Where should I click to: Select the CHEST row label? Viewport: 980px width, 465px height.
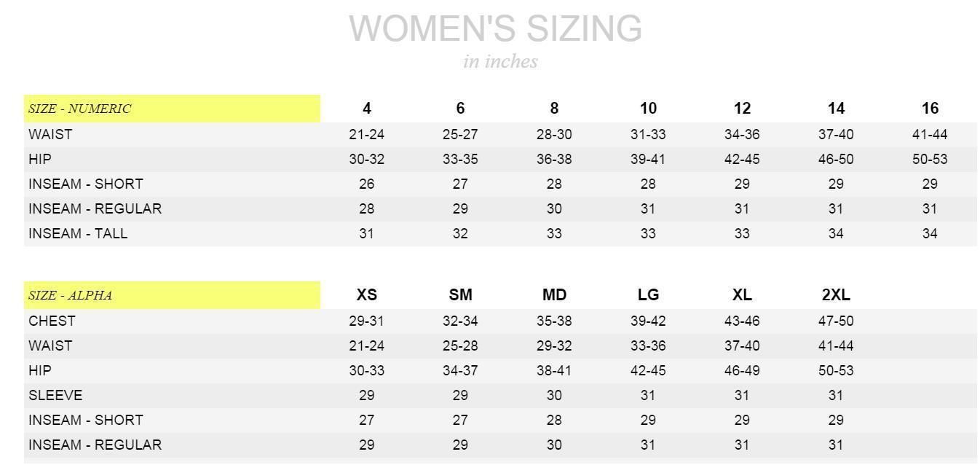click(x=52, y=321)
